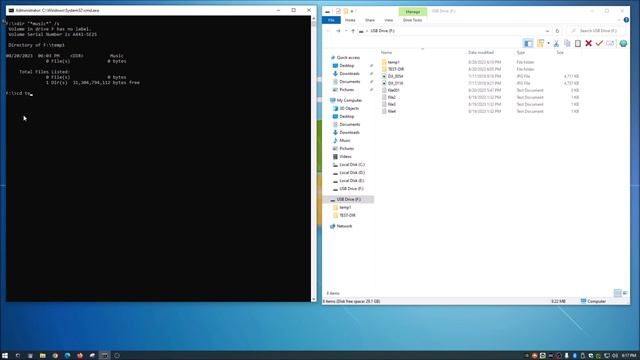
Task: Open 3D Objects in navigation pane
Action: click(x=349, y=109)
